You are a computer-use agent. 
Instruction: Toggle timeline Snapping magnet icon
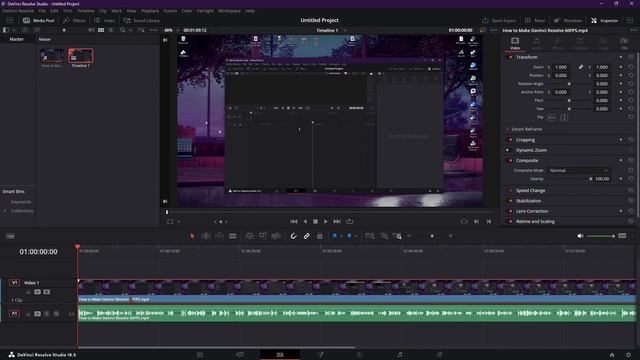(293, 236)
